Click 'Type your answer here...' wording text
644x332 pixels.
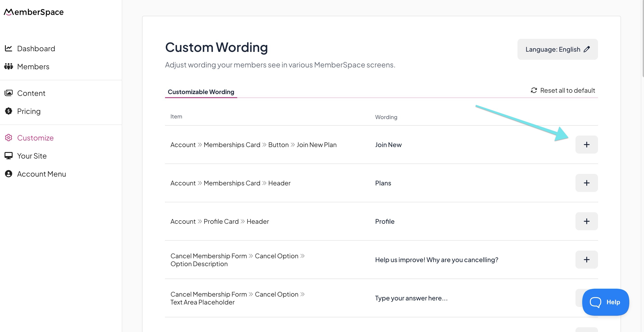tap(411, 298)
